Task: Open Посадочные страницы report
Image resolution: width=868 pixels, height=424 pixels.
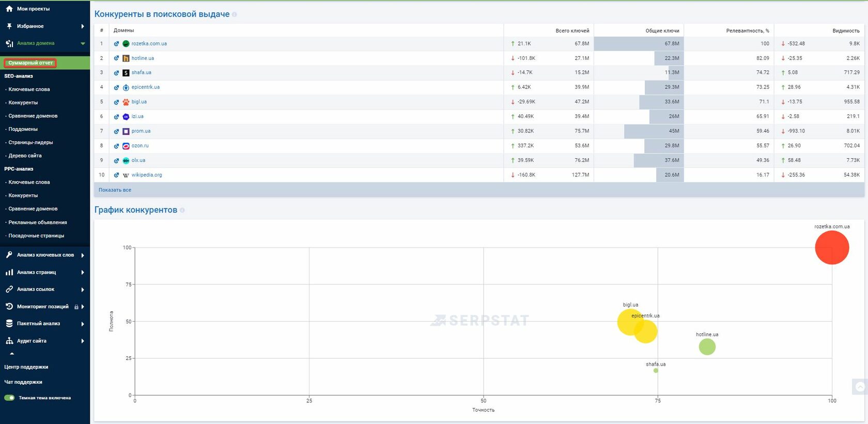Action: pos(36,236)
